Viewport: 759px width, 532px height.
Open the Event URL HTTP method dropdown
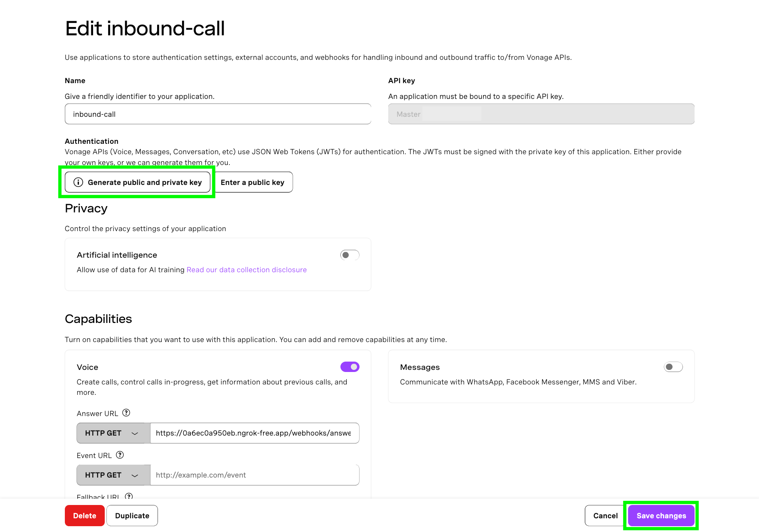coord(112,475)
